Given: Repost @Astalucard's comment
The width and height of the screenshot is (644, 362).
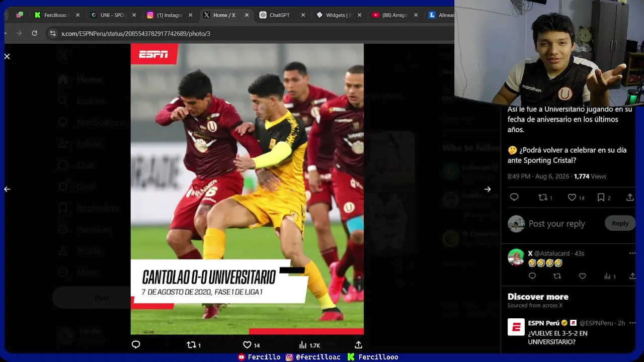Looking at the screenshot, I should (x=557, y=276).
